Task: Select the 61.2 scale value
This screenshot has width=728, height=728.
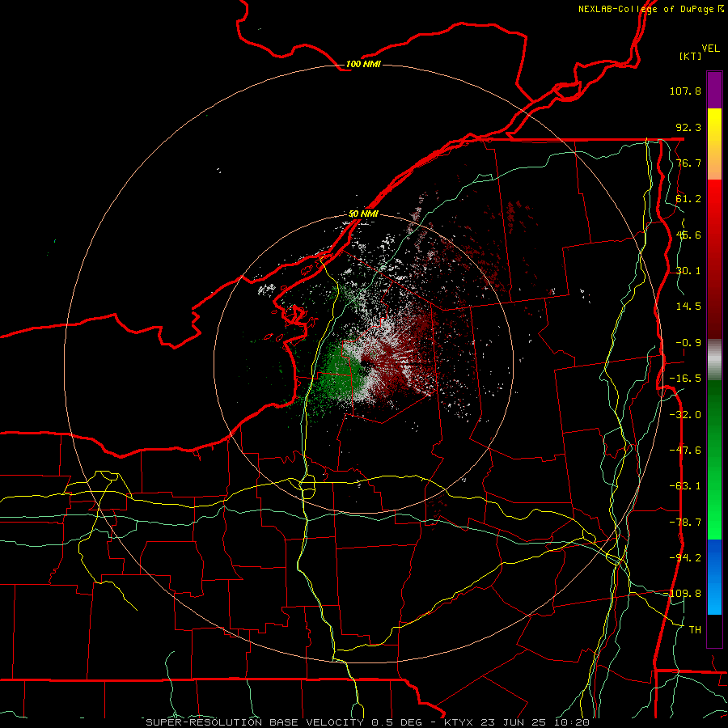Action: click(688, 199)
